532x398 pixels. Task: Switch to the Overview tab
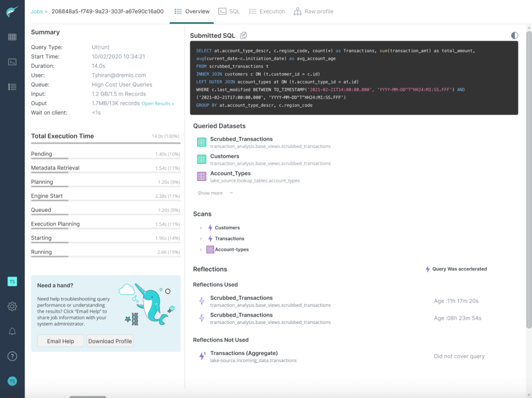[x=192, y=11]
